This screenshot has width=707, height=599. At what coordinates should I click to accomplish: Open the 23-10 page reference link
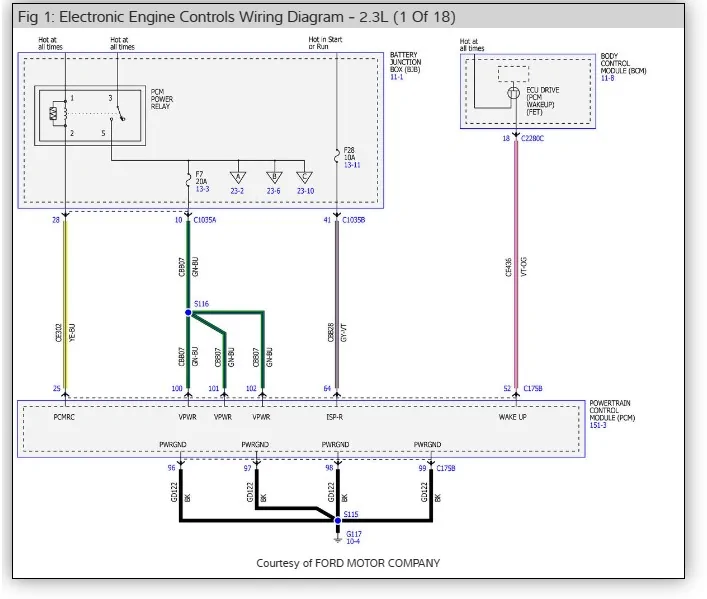(x=305, y=191)
